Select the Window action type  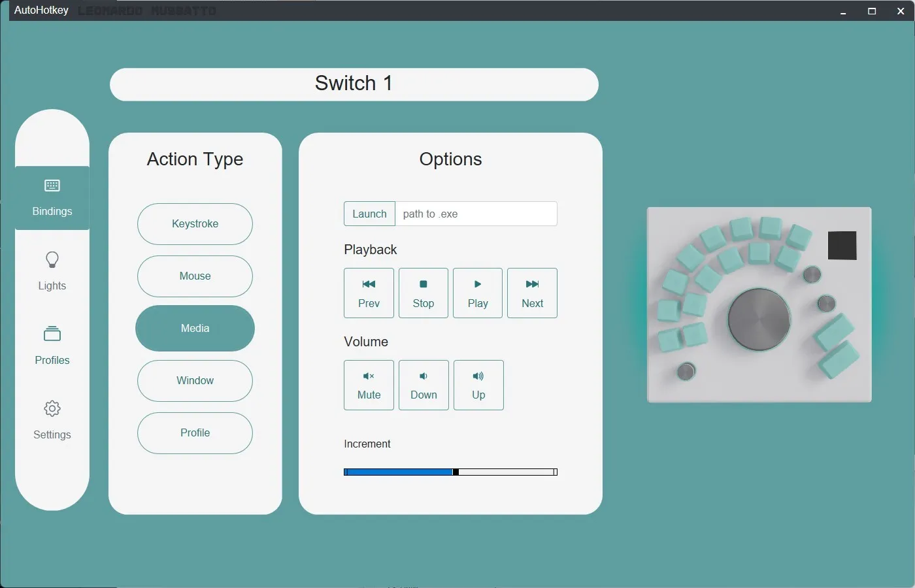(195, 380)
